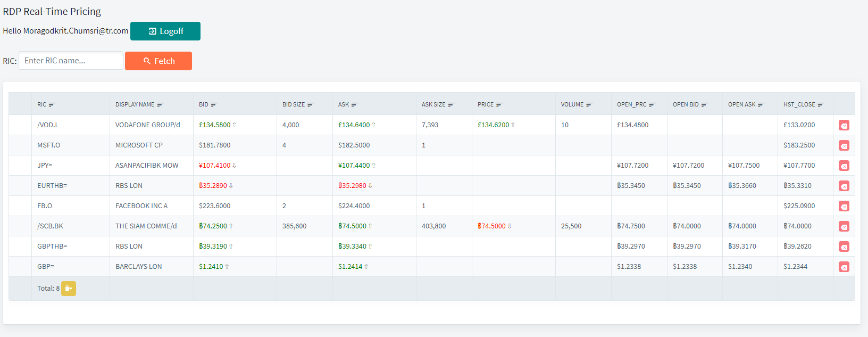Image resolution: width=868 pixels, height=337 pixels.
Task: Sort by ASK SIZE column icon
Action: [452, 105]
